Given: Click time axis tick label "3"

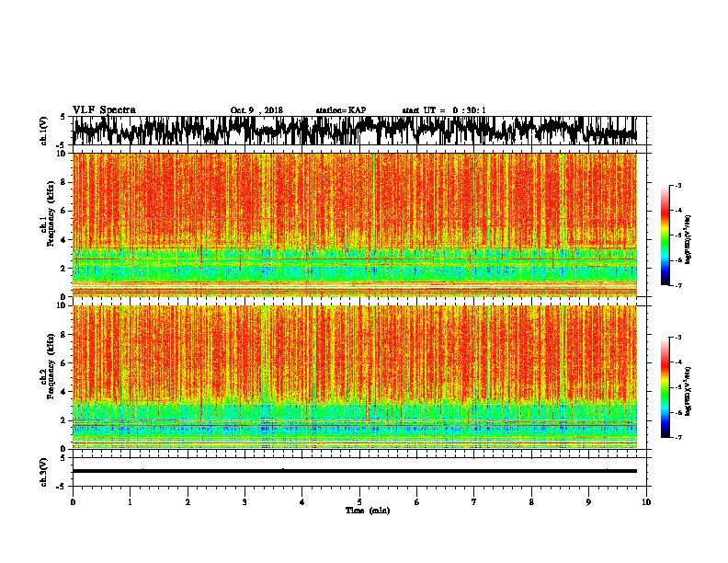Looking at the screenshot, I should pyautogui.click(x=245, y=502).
